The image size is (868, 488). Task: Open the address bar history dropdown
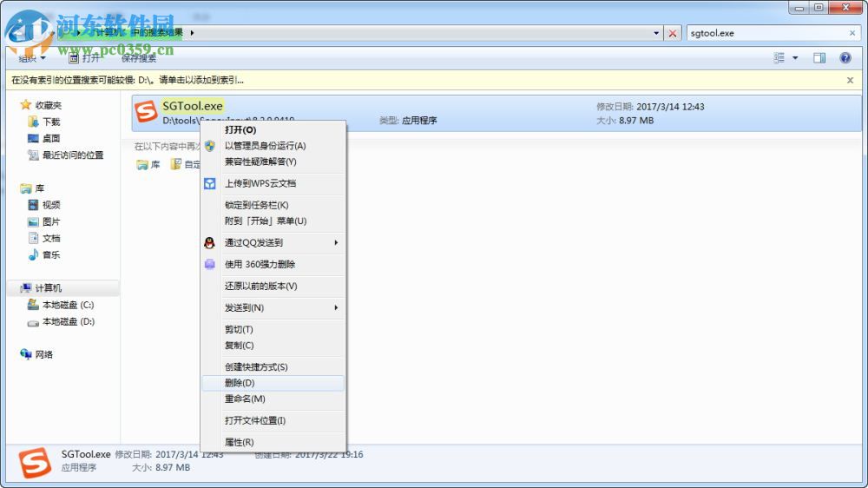656,33
